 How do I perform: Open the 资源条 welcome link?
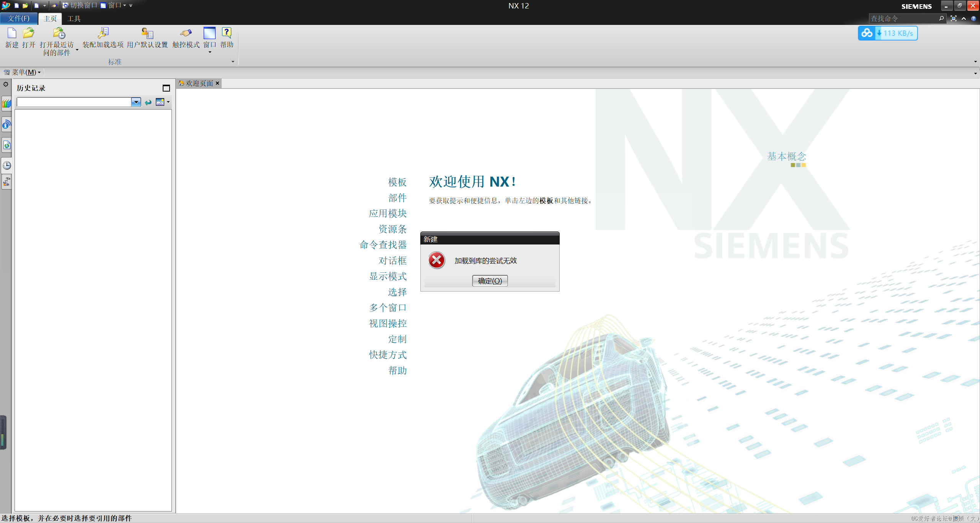click(392, 229)
